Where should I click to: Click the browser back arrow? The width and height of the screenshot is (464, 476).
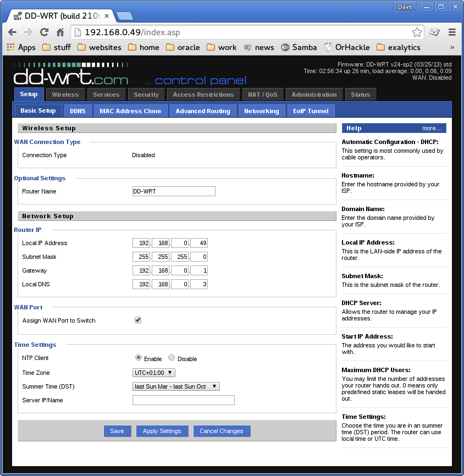pyautogui.click(x=13, y=32)
